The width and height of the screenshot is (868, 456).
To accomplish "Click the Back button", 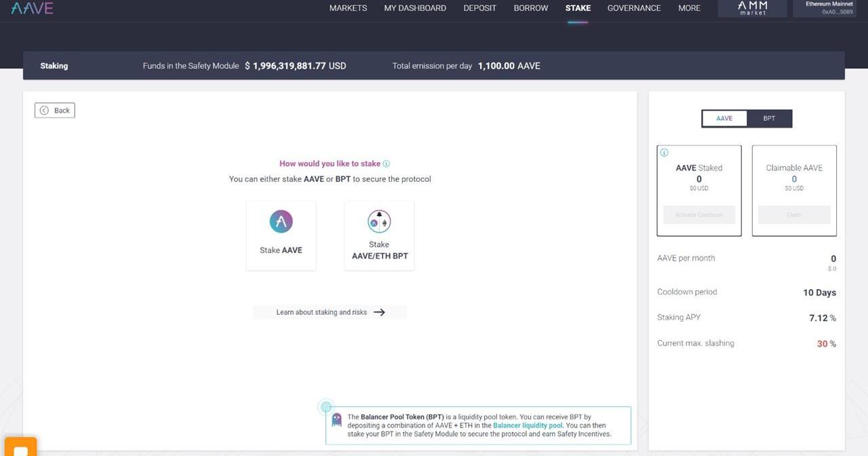I will pos(55,110).
